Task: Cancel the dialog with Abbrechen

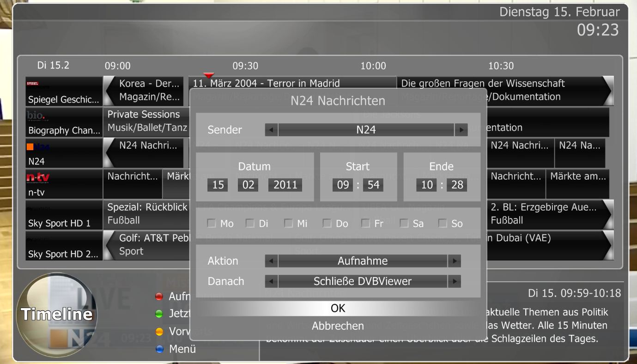Action: [x=338, y=326]
